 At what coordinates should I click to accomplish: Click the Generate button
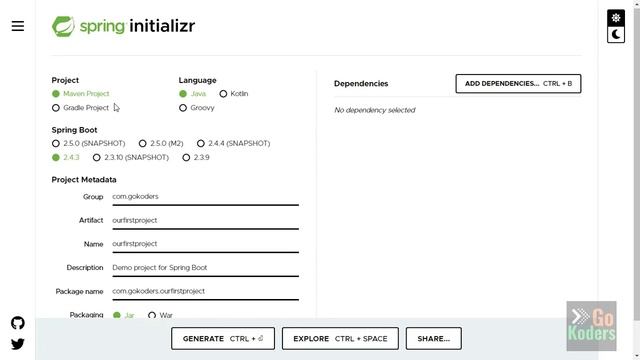click(223, 338)
